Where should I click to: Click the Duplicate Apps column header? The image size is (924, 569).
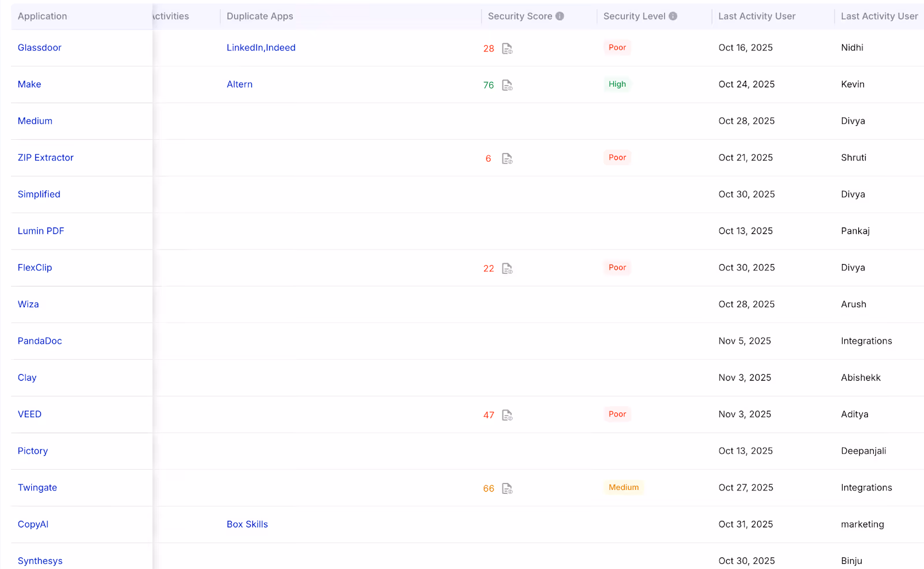(260, 16)
